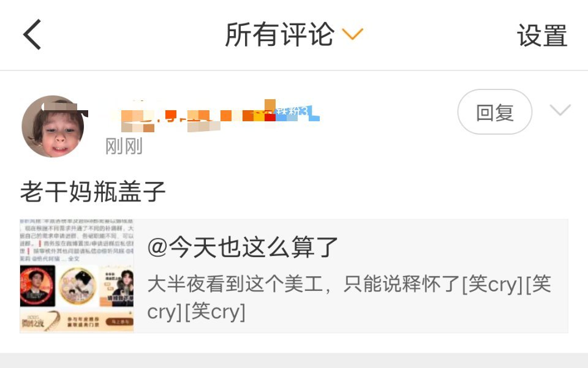The width and height of the screenshot is (588, 368).
Task: Select the comment text 老干妈瓶盖子
Action: [x=92, y=192]
